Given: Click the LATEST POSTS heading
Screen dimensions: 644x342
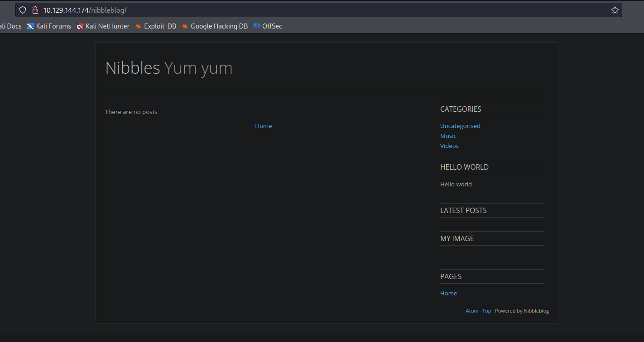Looking at the screenshot, I should pyautogui.click(x=463, y=210).
